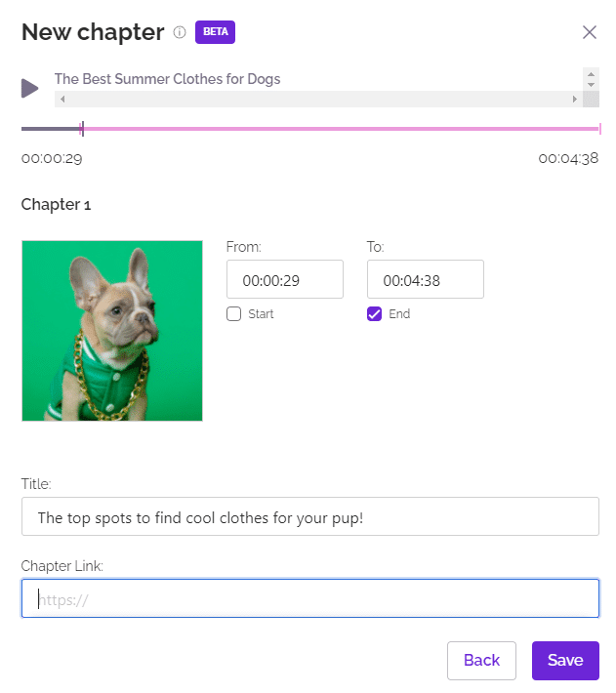616x693 pixels.
Task: Click the From time field
Action: coord(284,279)
